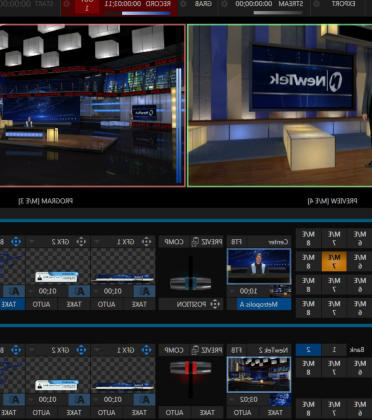Click the GRAB button in the top bar
The height and width of the screenshot is (420, 372).
pyautogui.click(x=203, y=4)
